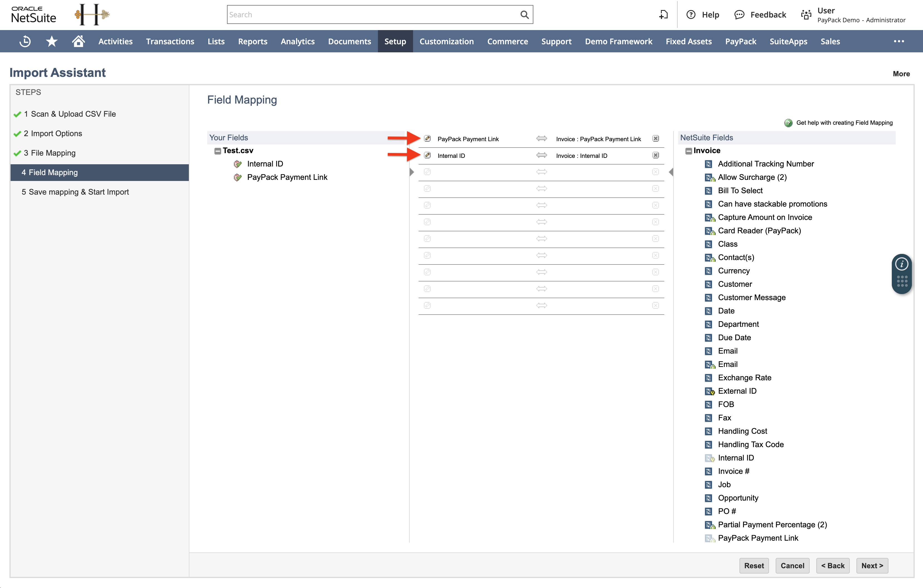
Task: Select the Currency NetSuite field
Action: tap(734, 271)
